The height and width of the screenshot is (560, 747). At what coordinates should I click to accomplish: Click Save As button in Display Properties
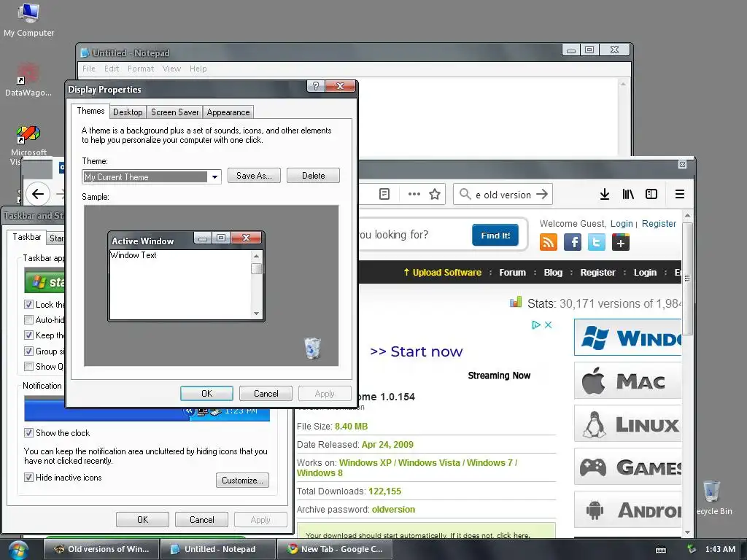click(254, 175)
